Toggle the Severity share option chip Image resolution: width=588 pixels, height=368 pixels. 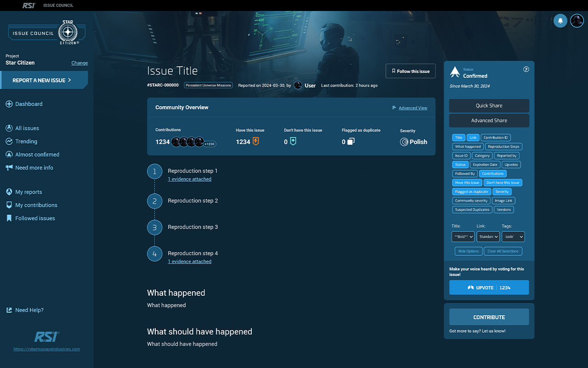click(x=502, y=192)
